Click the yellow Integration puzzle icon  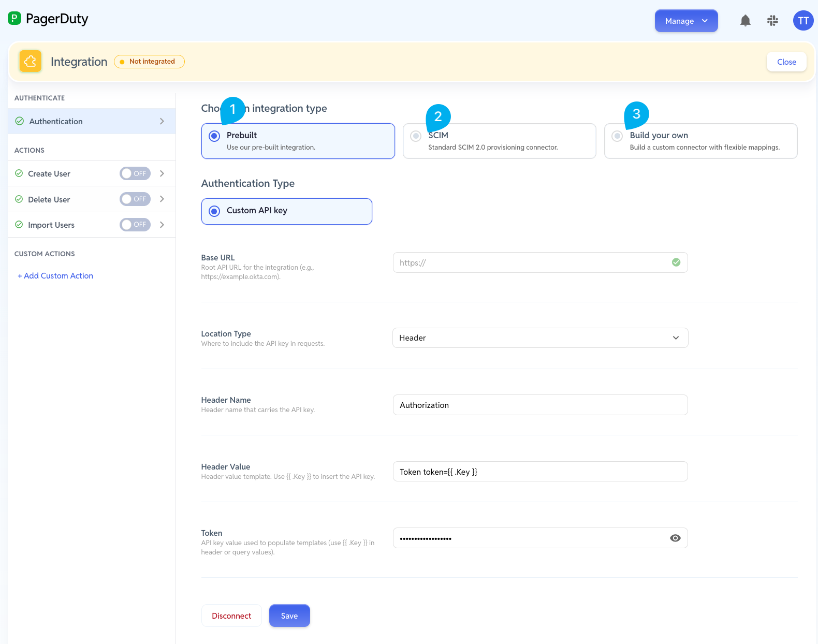[31, 62]
